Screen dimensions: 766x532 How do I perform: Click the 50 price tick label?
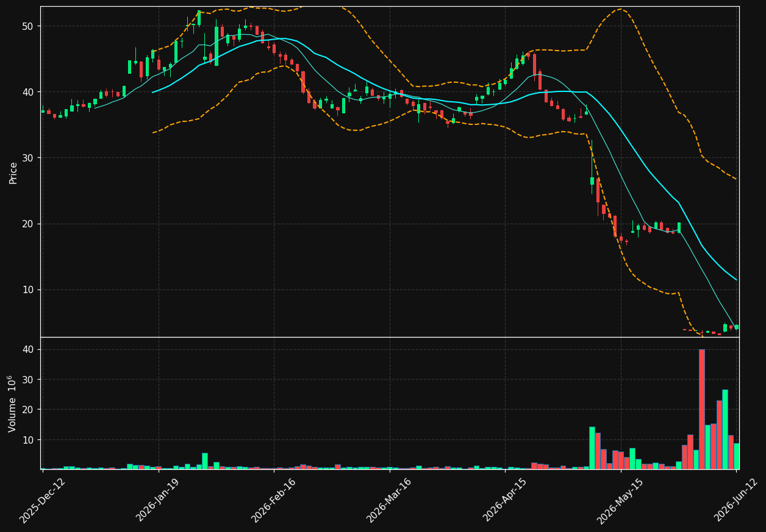point(28,26)
